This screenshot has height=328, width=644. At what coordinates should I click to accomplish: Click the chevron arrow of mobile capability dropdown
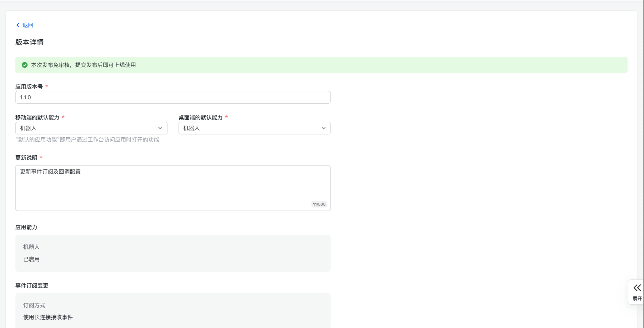pos(160,128)
